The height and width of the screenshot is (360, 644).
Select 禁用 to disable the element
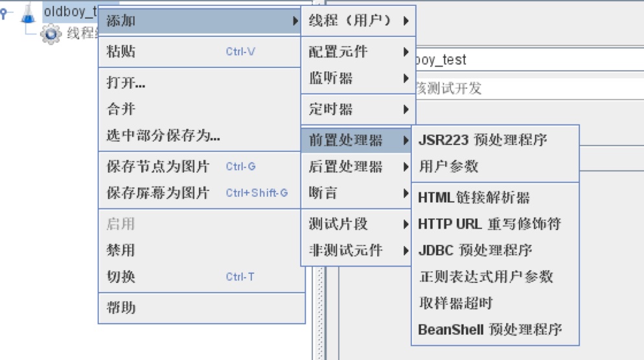click(x=121, y=250)
